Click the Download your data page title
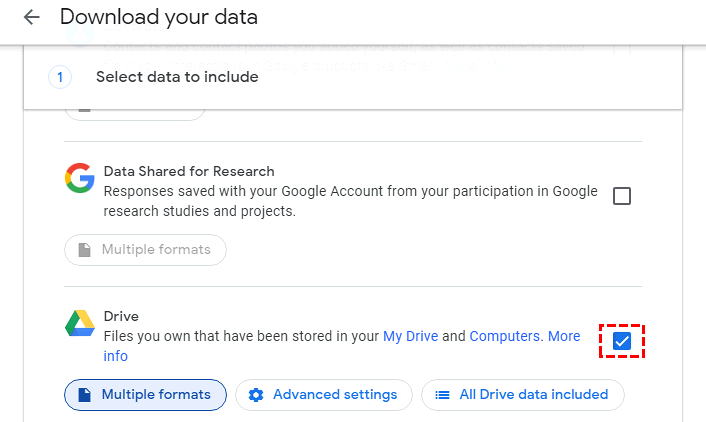 (158, 17)
